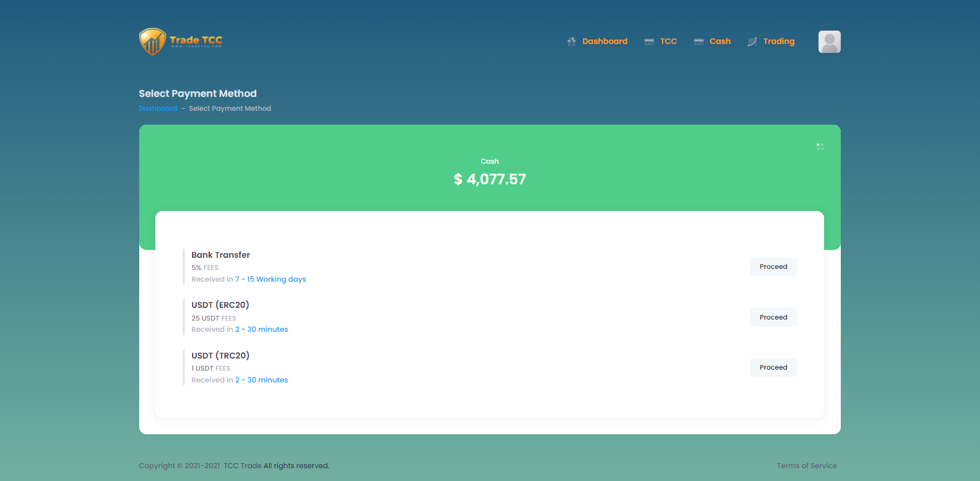The image size is (980, 481).
Task: Click the 7 - 15 Working days text
Action: (271, 279)
